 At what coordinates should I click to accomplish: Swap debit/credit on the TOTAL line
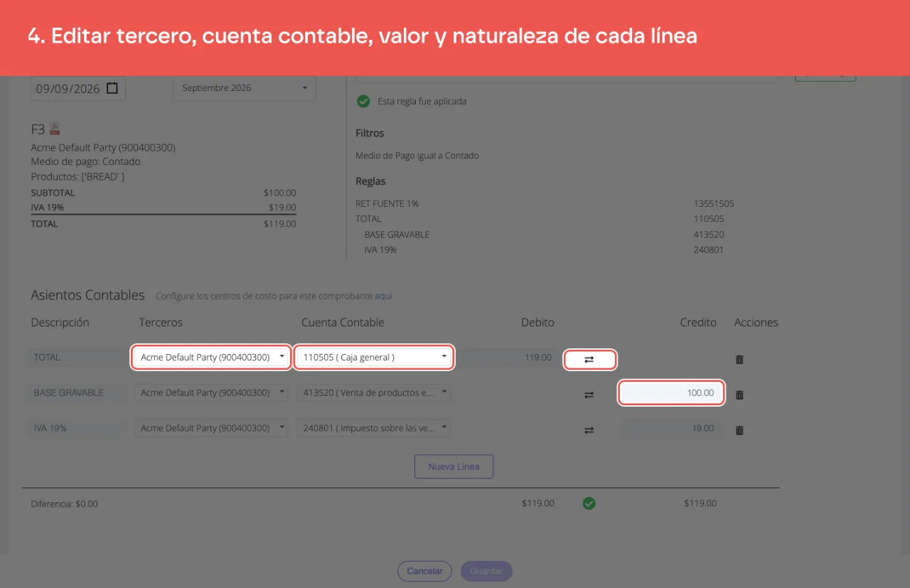coord(589,360)
